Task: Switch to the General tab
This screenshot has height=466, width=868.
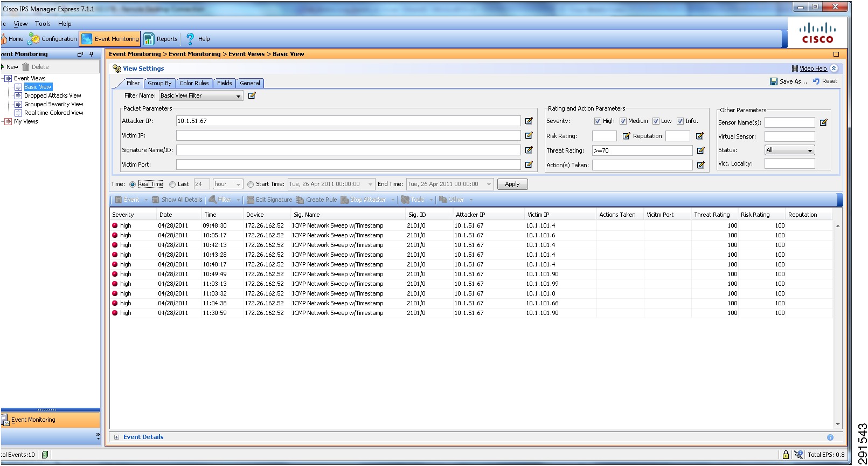Action: 249,83
